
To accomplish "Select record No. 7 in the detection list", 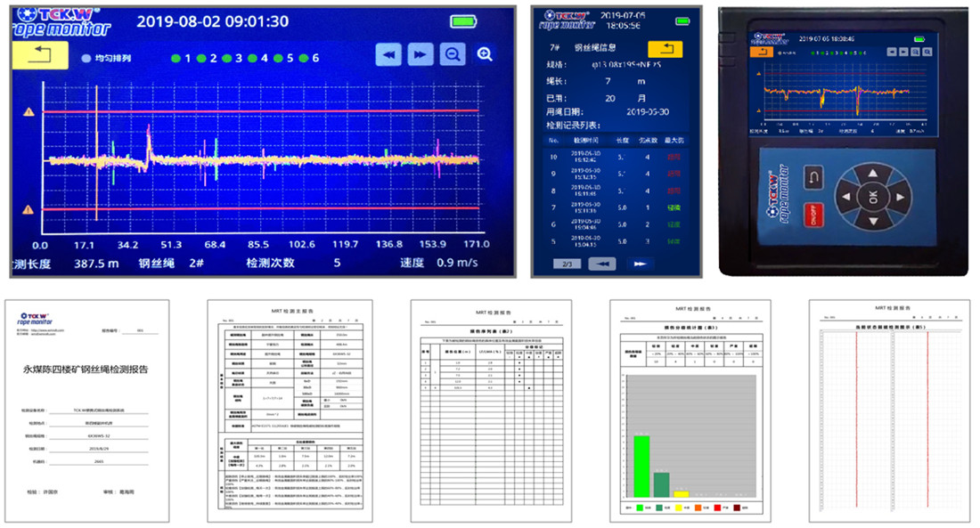I will (x=616, y=207).
